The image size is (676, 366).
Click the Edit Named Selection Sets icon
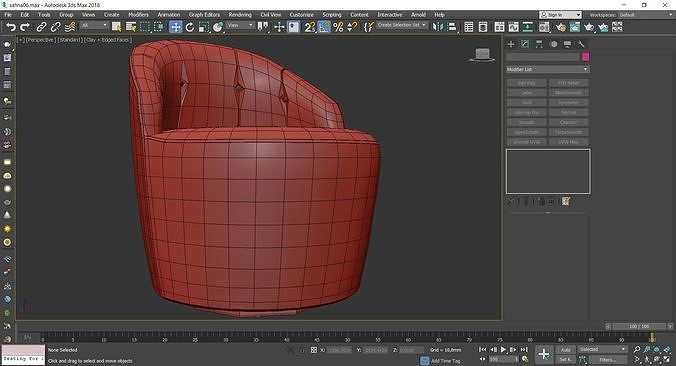[368, 27]
